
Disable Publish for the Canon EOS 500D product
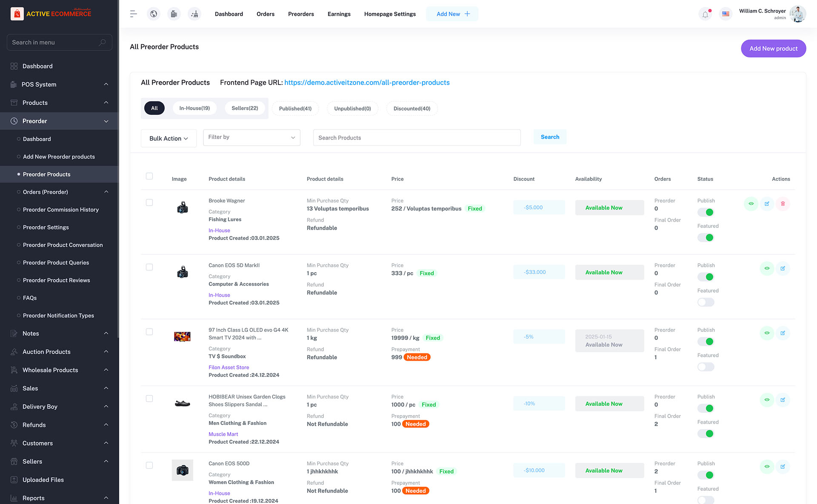click(706, 475)
